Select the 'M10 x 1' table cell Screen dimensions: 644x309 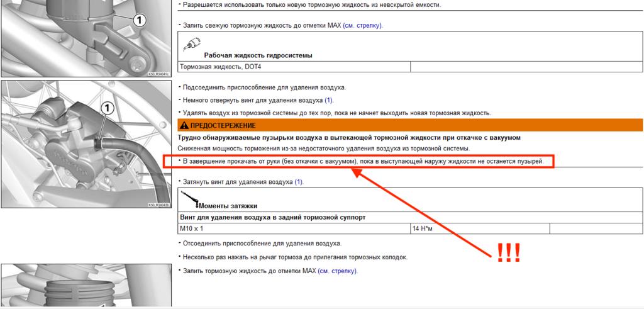pyautogui.click(x=294, y=228)
